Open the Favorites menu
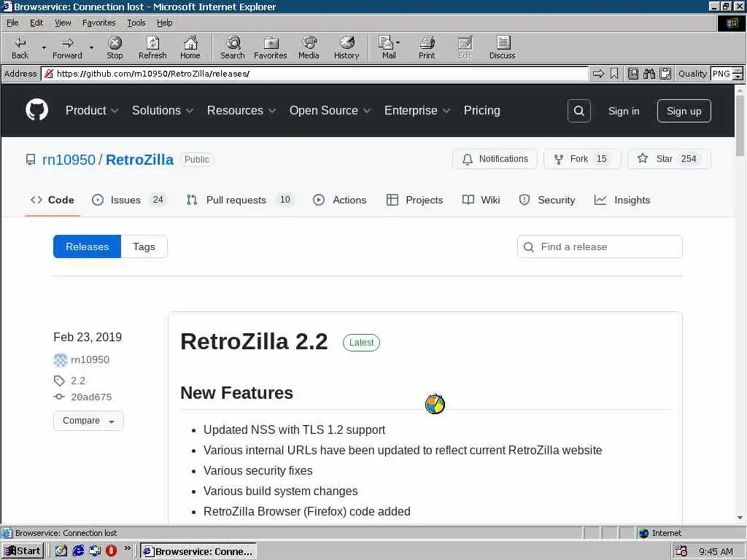 (x=98, y=23)
